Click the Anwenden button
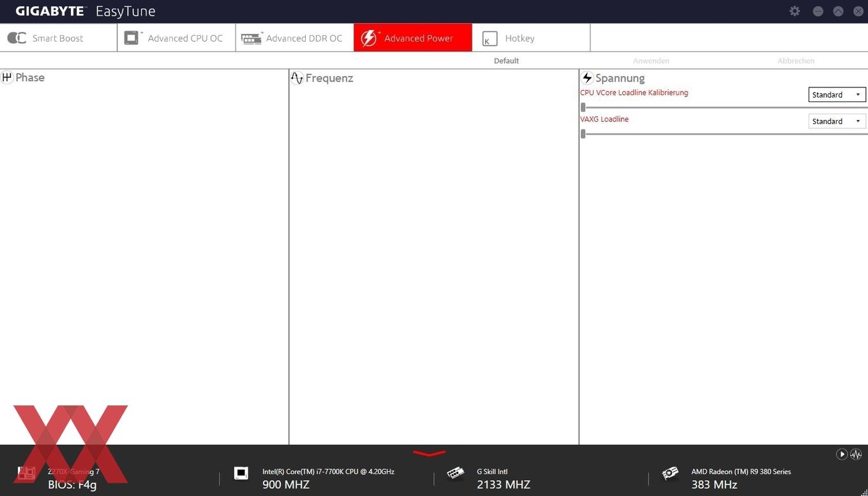The width and height of the screenshot is (868, 496). pyautogui.click(x=651, y=61)
